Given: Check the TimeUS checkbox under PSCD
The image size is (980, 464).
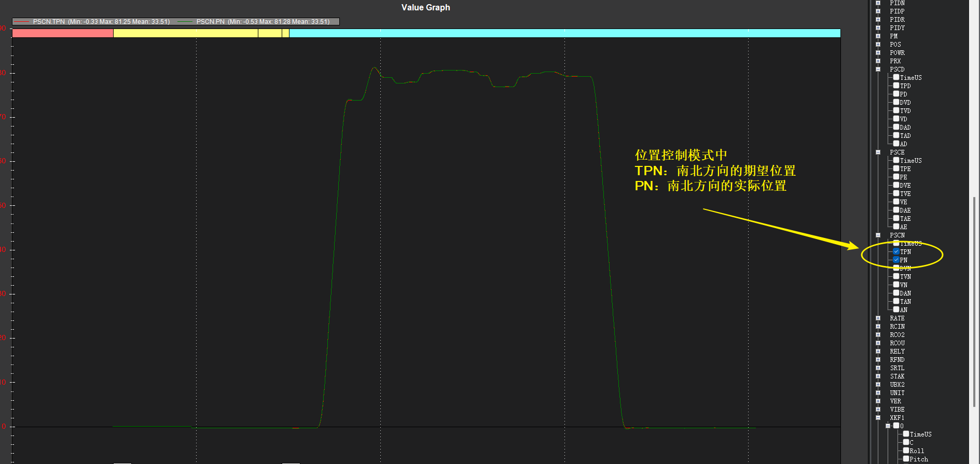Looking at the screenshot, I should 896,77.
